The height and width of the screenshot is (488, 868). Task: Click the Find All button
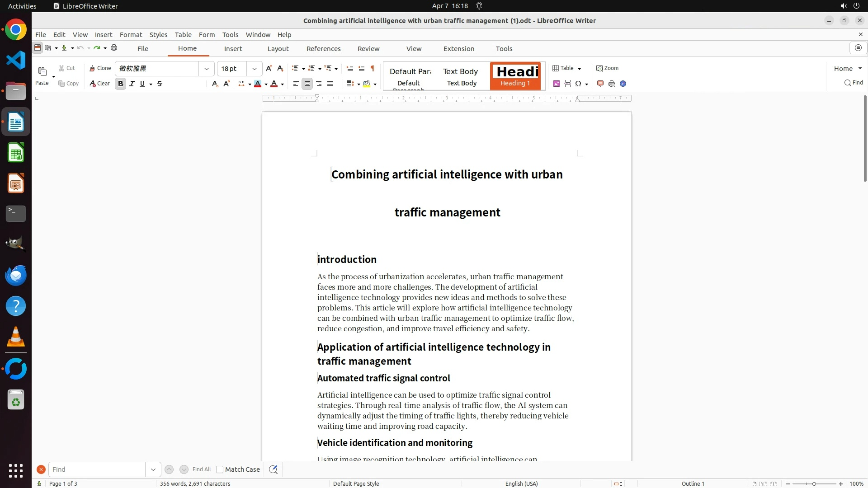tap(201, 469)
